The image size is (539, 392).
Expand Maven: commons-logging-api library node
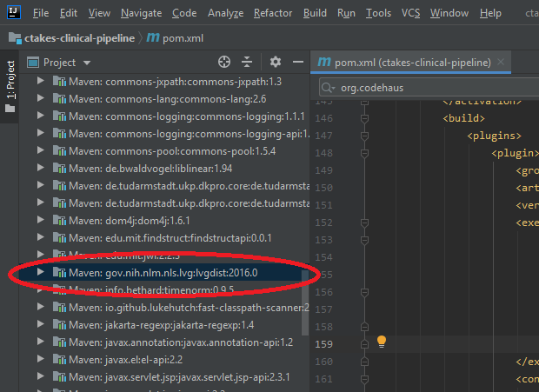point(40,133)
